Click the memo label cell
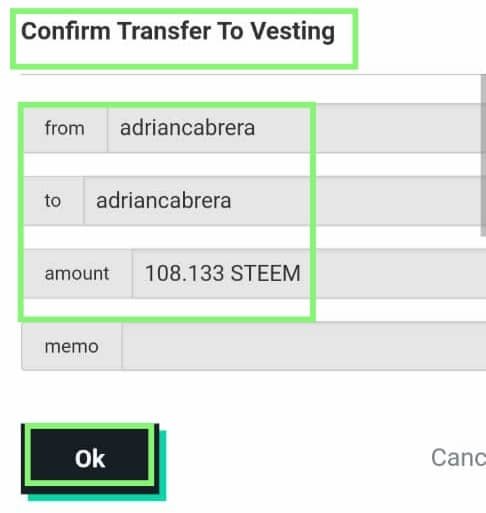The image size is (486, 513). point(72,346)
